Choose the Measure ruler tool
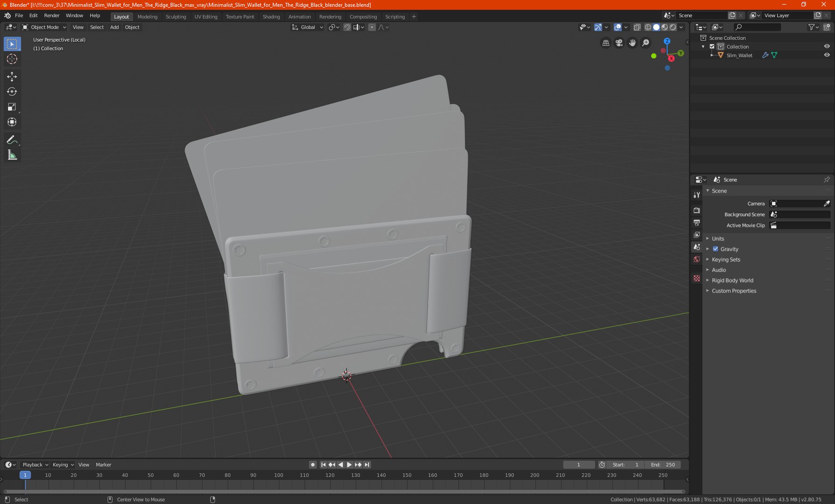 pos(12,155)
